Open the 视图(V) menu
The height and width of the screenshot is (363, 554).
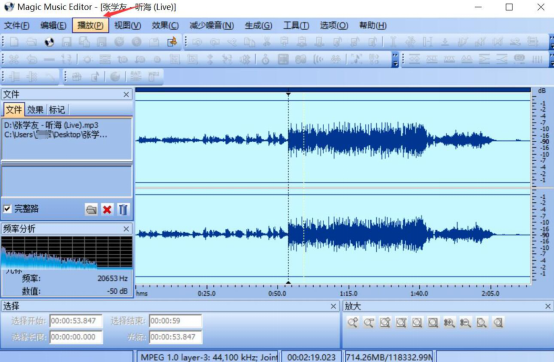click(x=128, y=25)
